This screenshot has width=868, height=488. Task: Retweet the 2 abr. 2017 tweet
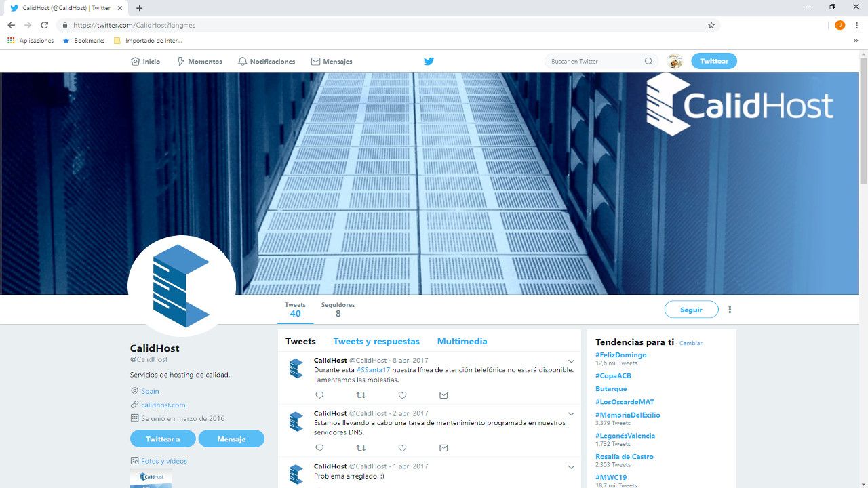(x=361, y=448)
